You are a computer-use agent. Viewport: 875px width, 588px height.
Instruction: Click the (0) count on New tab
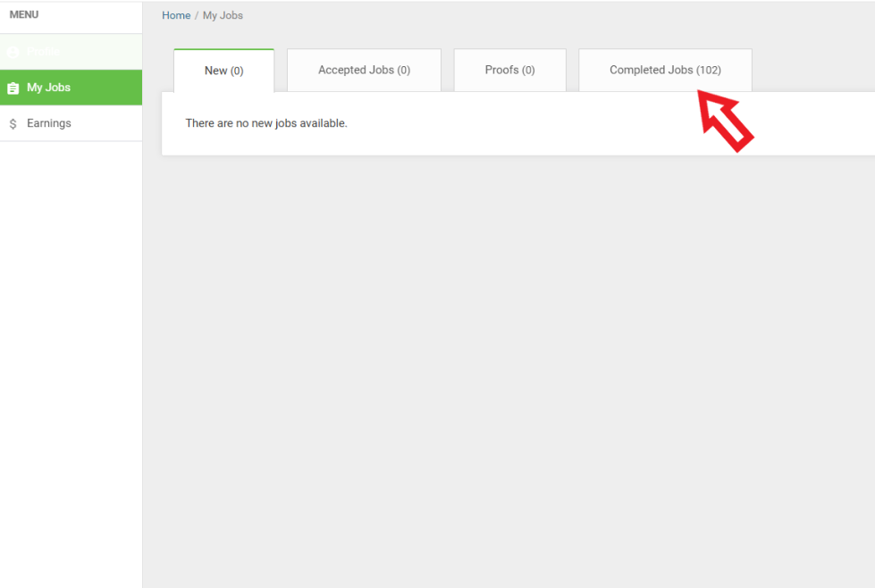[237, 71]
